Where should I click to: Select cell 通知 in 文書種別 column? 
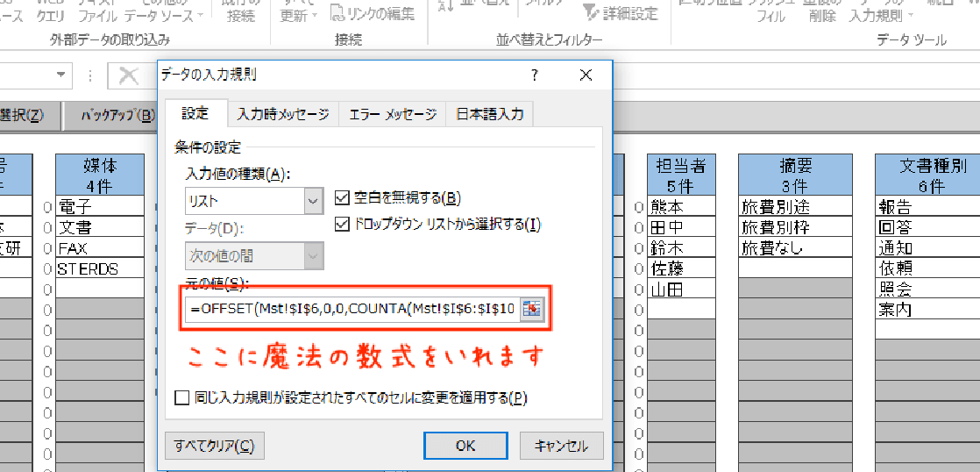(x=927, y=247)
